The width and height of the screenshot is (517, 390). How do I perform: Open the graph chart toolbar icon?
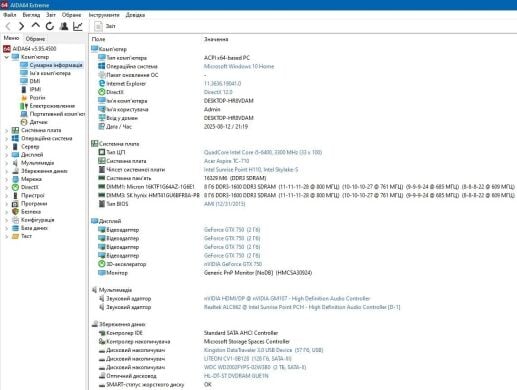[x=78, y=26]
